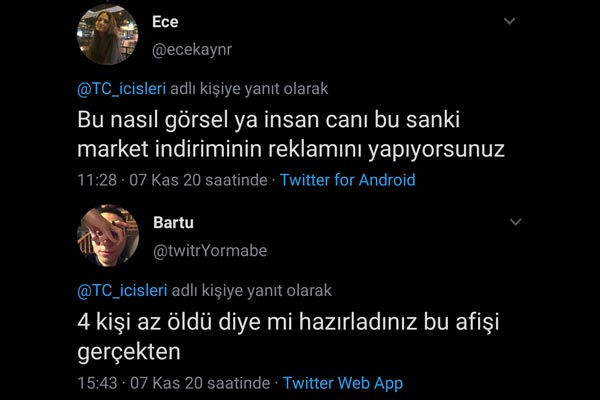Click "adlı kişiye yanıt olarak" under @twitrYormabe
Image resolution: width=600 pixels, height=400 pixels.
point(251,291)
